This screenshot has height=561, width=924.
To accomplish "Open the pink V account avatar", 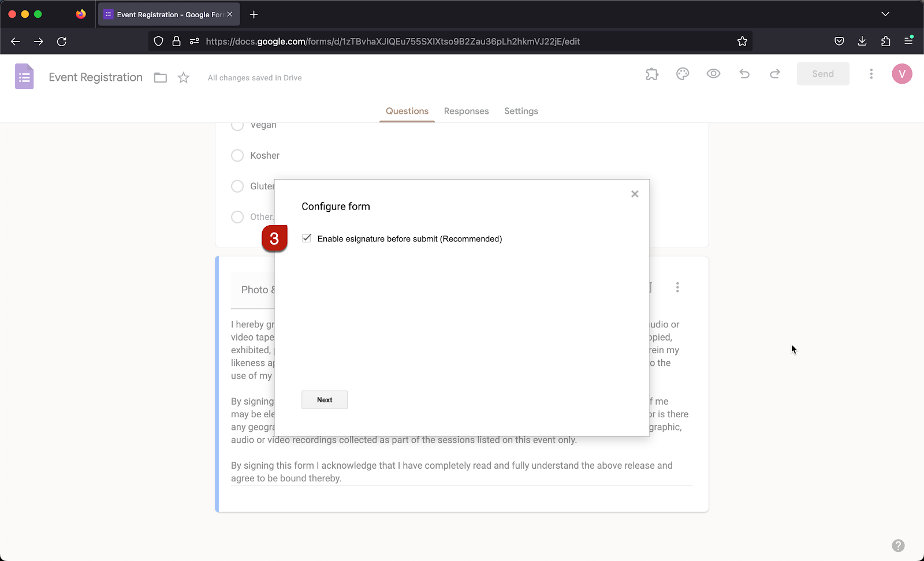I will 901,74.
